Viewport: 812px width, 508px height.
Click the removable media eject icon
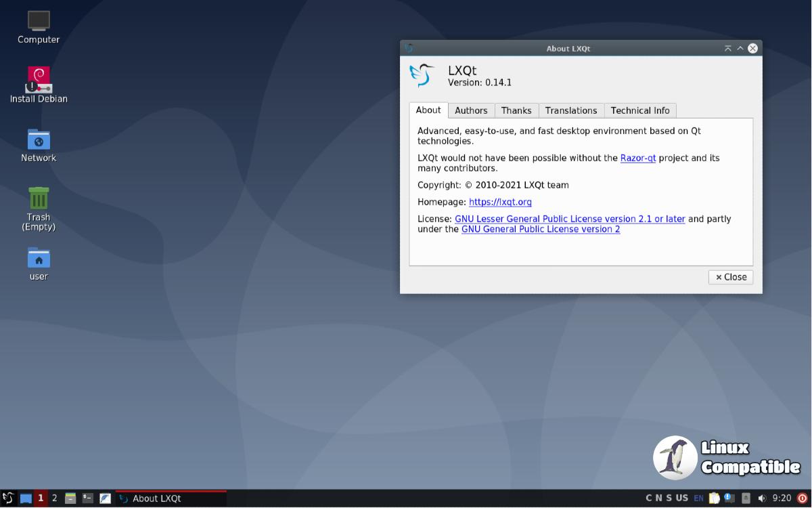point(746,499)
